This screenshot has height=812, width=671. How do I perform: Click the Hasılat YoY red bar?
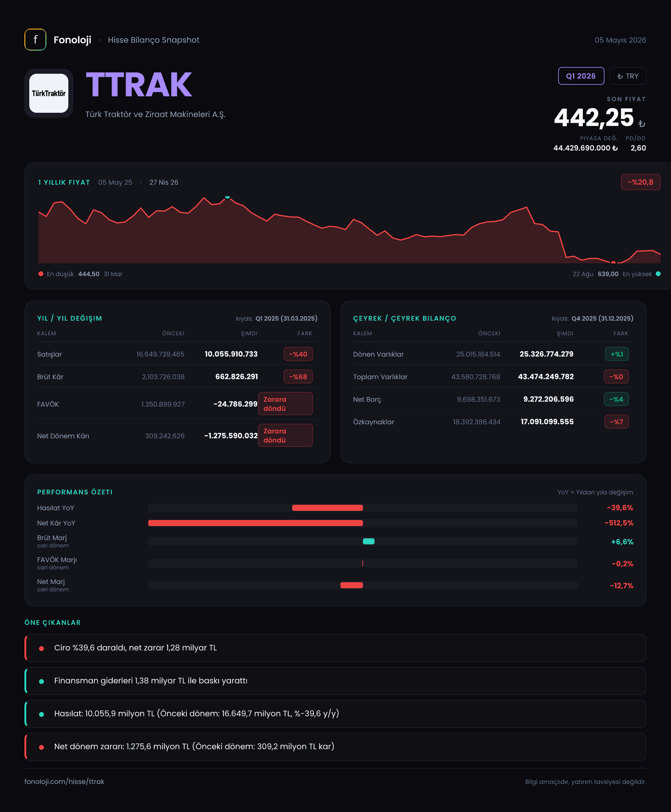[x=327, y=507]
